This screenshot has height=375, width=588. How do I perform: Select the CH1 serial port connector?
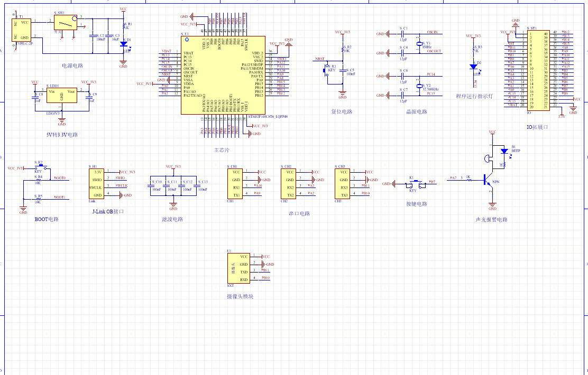point(236,183)
